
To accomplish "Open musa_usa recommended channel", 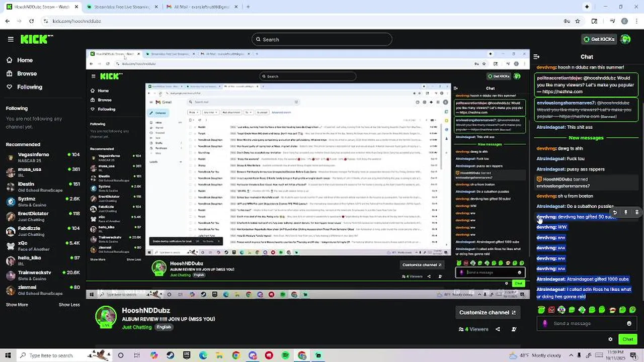I will (x=43, y=172).
